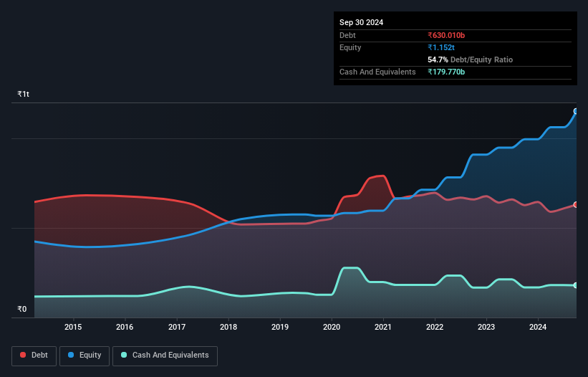Click the ₹179.770b cash value

446,72
